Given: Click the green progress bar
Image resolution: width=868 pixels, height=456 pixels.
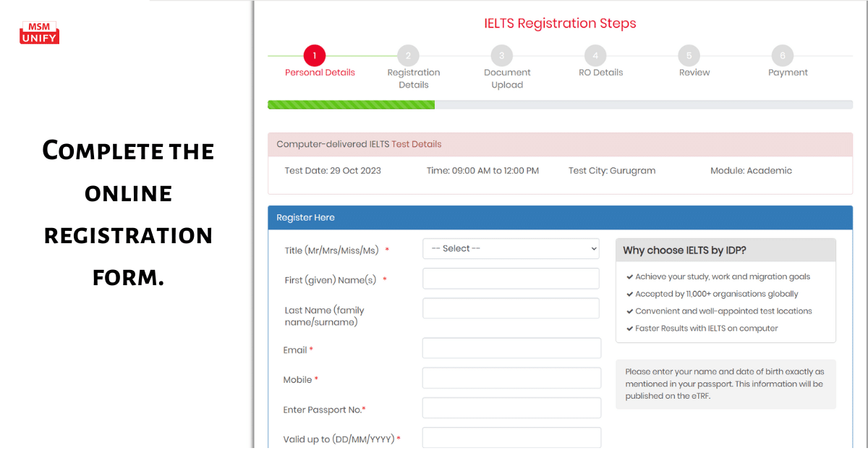Looking at the screenshot, I should pos(352,104).
